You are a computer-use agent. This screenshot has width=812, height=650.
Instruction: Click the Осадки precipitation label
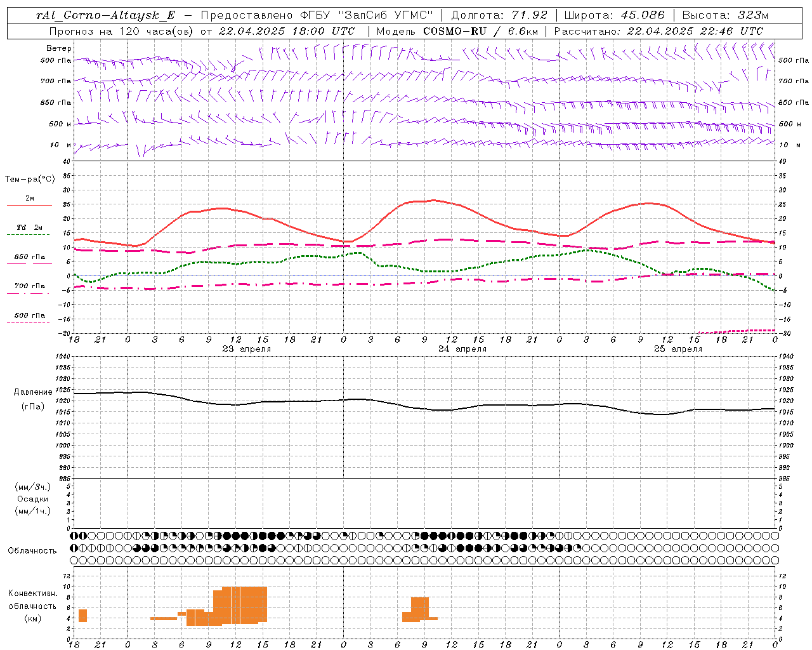click(33, 499)
